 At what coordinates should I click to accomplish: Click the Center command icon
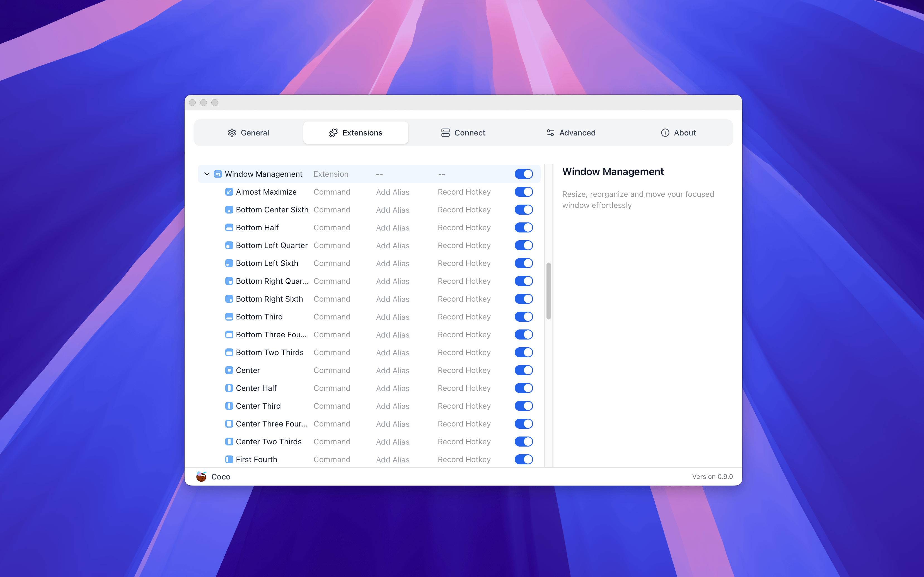pos(229,370)
